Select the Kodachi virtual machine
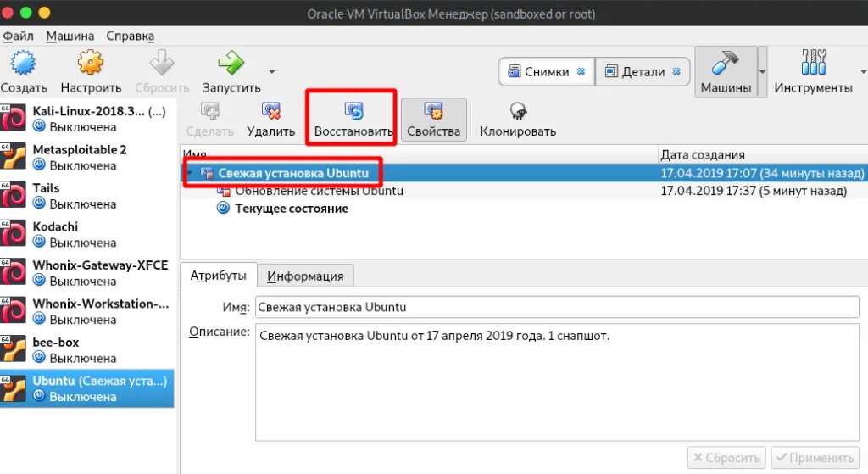Viewport: 868px width, 474px height. pos(87,234)
